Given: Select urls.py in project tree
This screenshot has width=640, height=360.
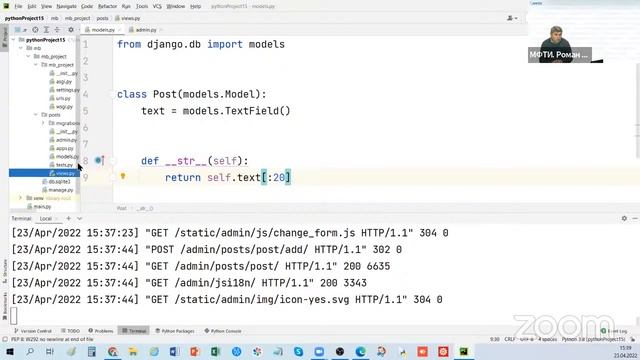Looking at the screenshot, I should (x=60, y=98).
